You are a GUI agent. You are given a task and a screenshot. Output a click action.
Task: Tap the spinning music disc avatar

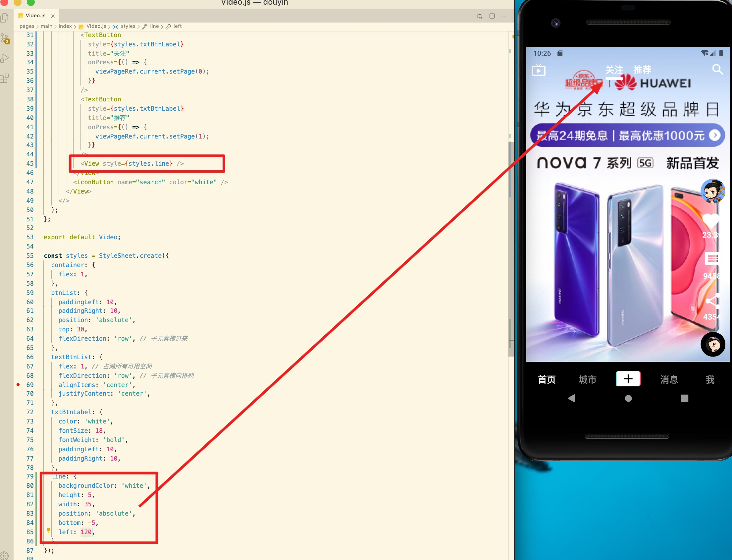pyautogui.click(x=713, y=344)
